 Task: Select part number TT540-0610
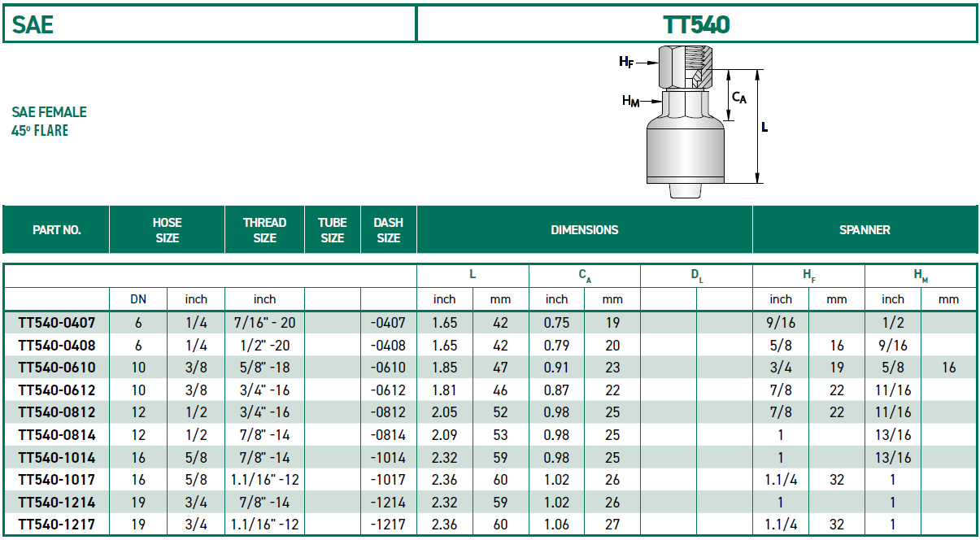[x=57, y=368]
